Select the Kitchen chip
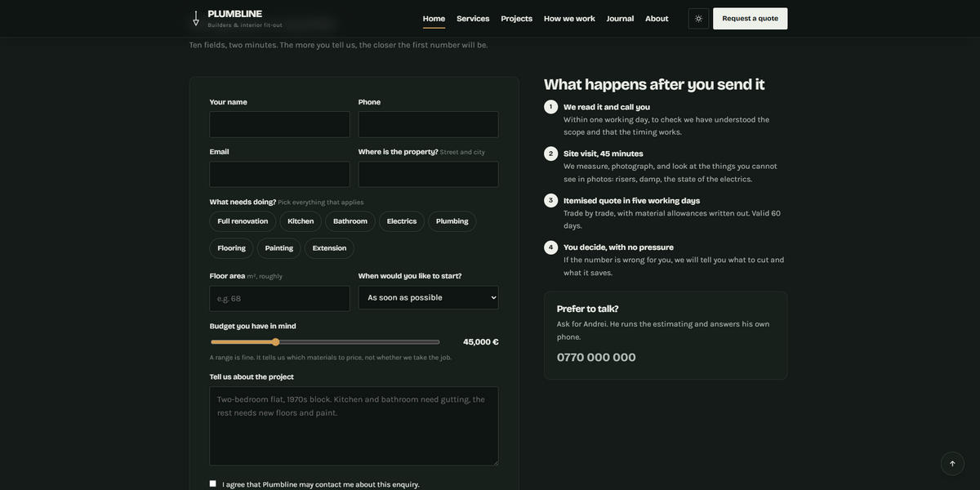The image size is (980, 490). coord(301,221)
